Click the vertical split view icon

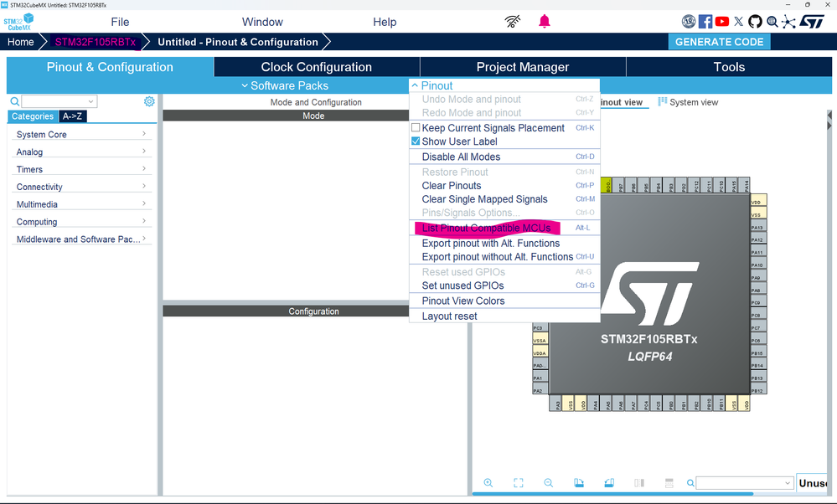[639, 483]
